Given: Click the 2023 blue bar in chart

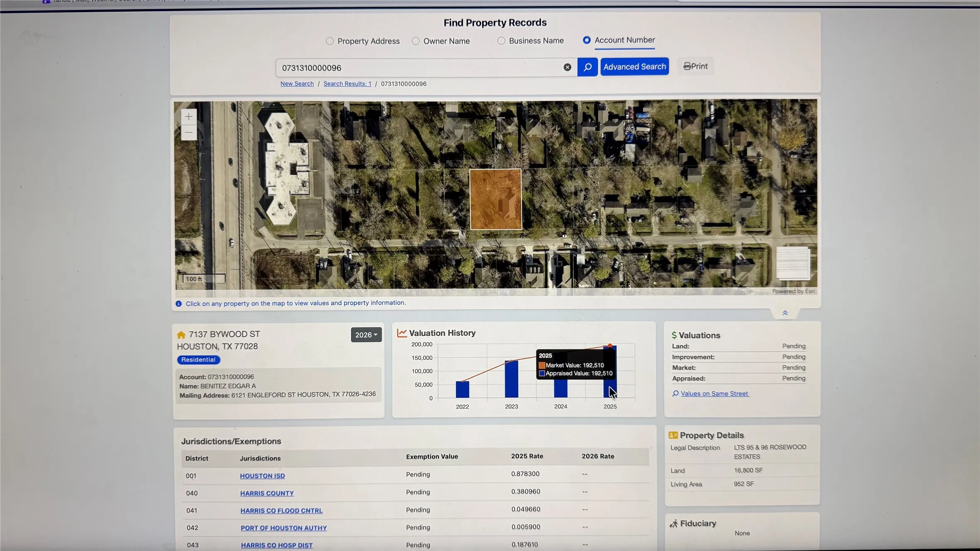Looking at the screenshot, I should [x=512, y=379].
